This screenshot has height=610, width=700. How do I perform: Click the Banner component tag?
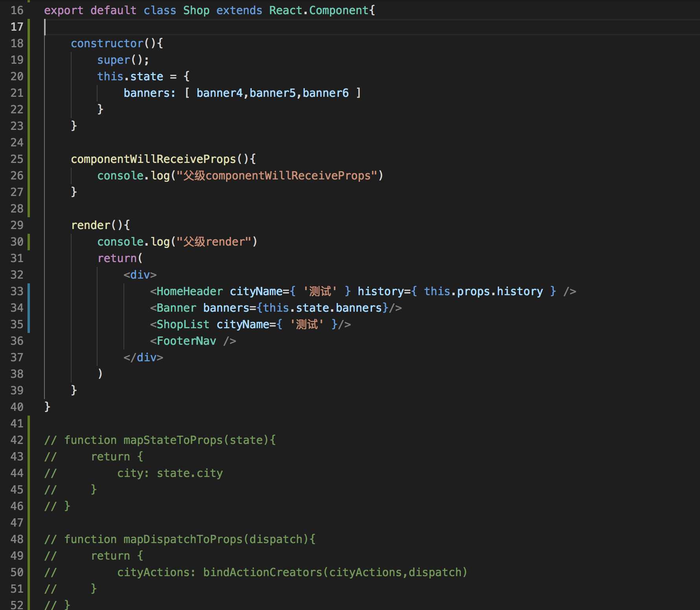[x=176, y=308]
